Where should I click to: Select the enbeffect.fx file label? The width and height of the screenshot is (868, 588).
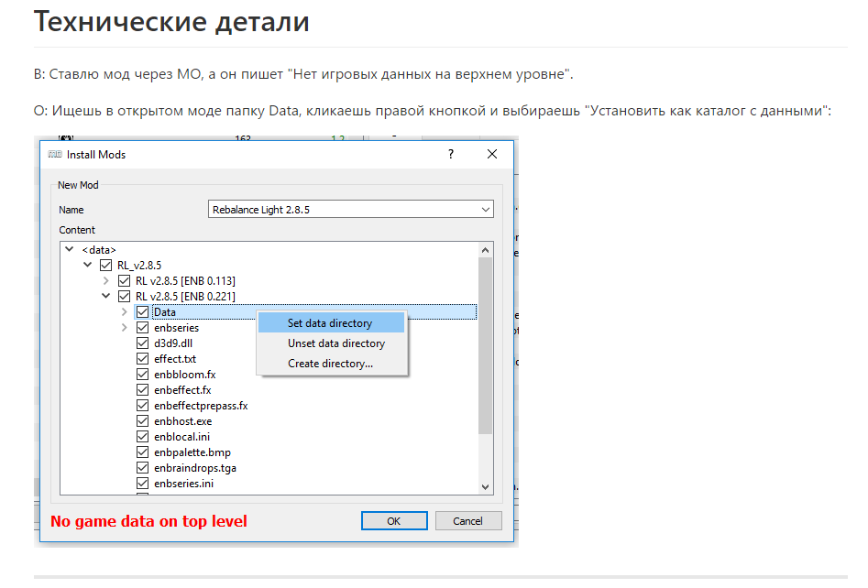182,390
